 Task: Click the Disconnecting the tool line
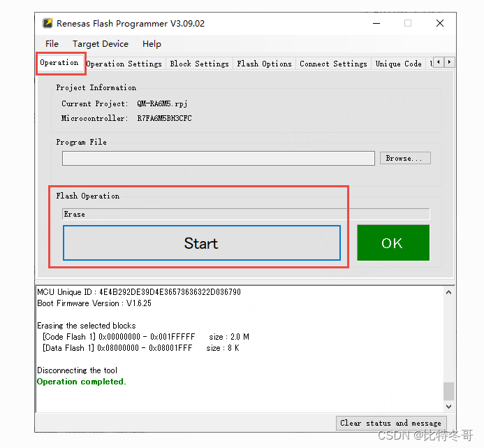[77, 370]
